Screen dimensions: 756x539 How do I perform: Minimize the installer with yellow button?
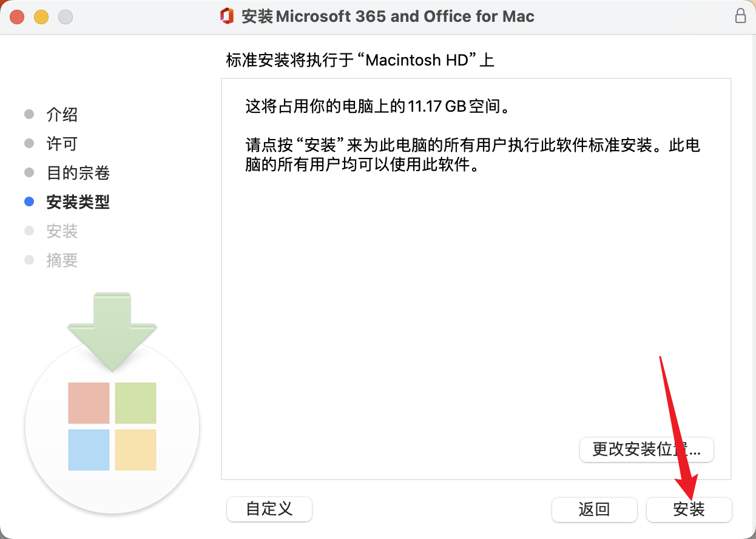(x=41, y=17)
